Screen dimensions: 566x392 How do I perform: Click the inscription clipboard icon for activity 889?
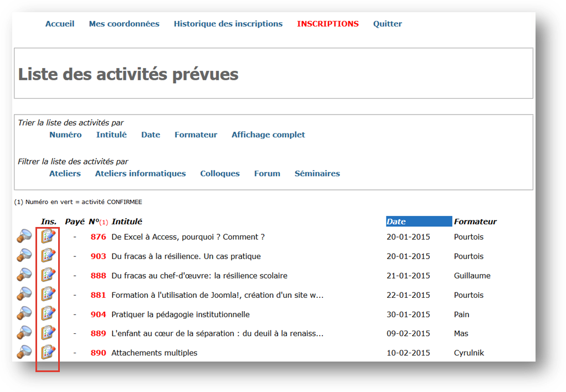point(48,333)
